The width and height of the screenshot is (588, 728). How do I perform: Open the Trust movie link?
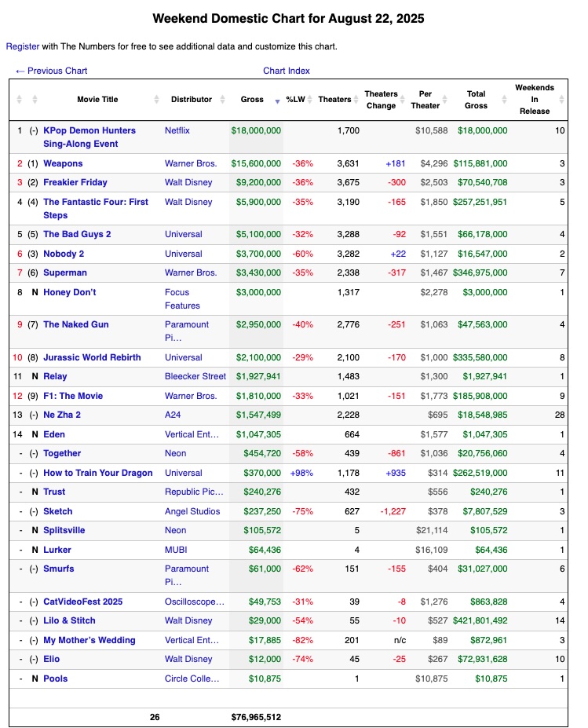54,492
